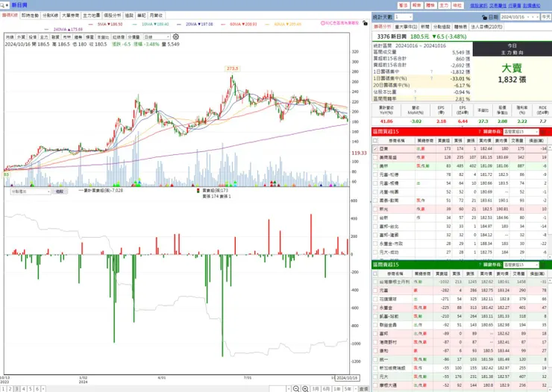This screenshot has height=392, width=552.
Task: Toggle 外資 overlay on chart toolbar
Action: tap(21, 37)
